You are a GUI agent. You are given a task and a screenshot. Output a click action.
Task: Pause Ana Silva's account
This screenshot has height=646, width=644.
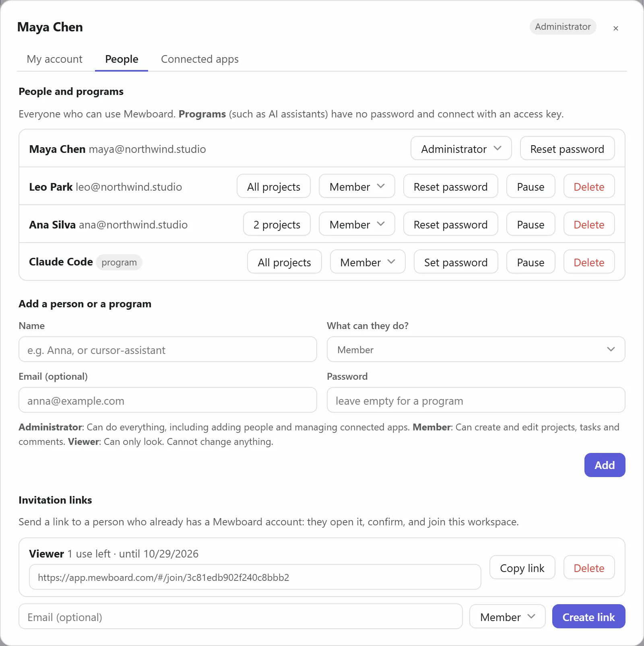tap(530, 224)
